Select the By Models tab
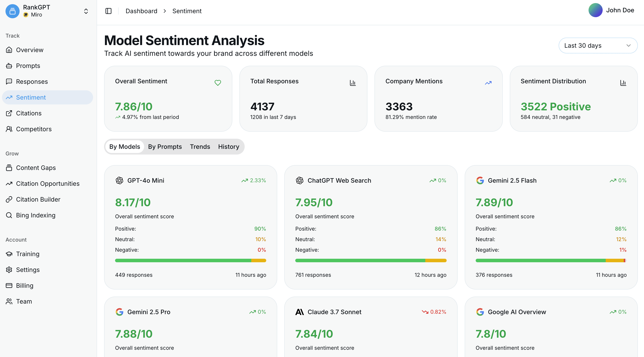The image size is (644, 357). point(125,147)
